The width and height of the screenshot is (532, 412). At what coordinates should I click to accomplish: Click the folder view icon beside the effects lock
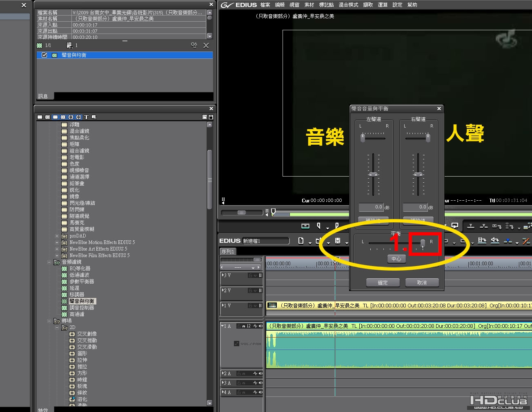pos(205,117)
